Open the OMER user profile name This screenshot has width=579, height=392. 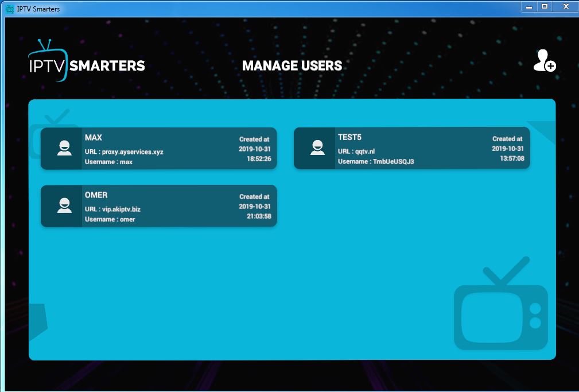pos(96,195)
